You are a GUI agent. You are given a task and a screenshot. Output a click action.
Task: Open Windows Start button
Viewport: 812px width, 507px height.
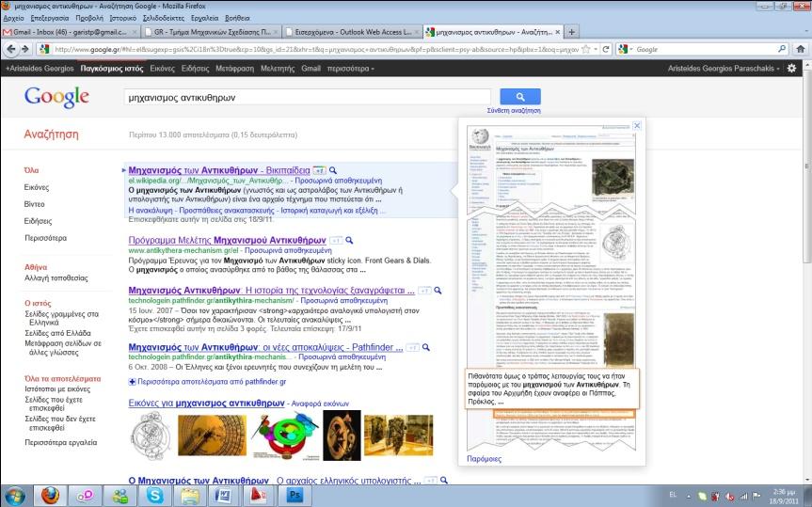coord(14,496)
